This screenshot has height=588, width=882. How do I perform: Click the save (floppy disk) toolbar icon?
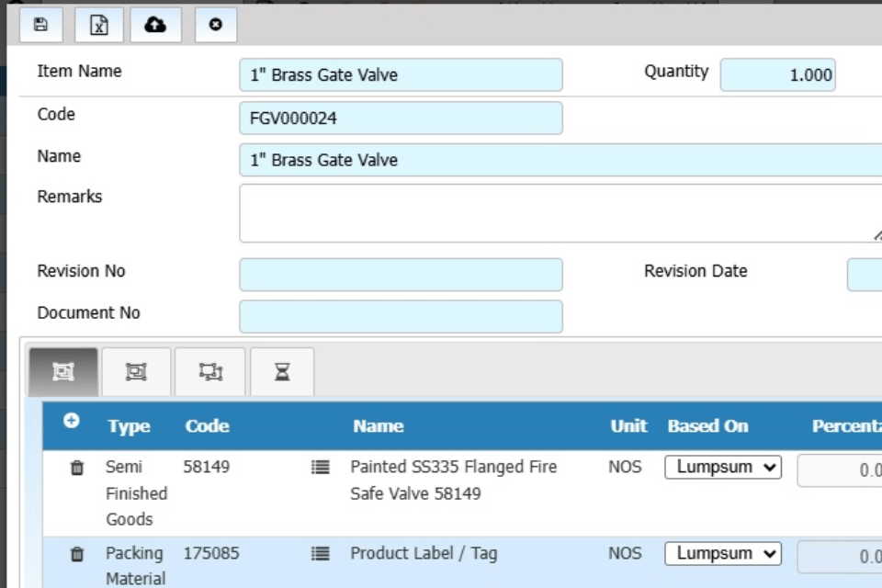(x=40, y=25)
